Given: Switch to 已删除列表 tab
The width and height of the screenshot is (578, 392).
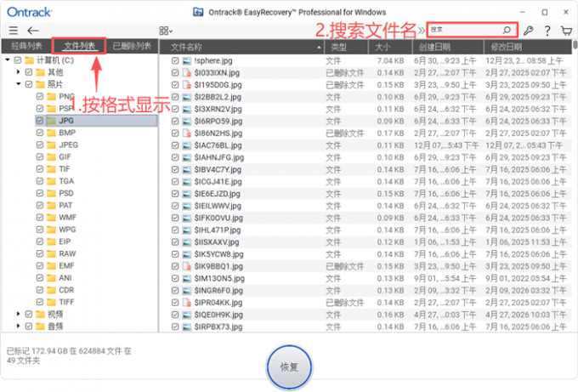Looking at the screenshot, I should [132, 46].
